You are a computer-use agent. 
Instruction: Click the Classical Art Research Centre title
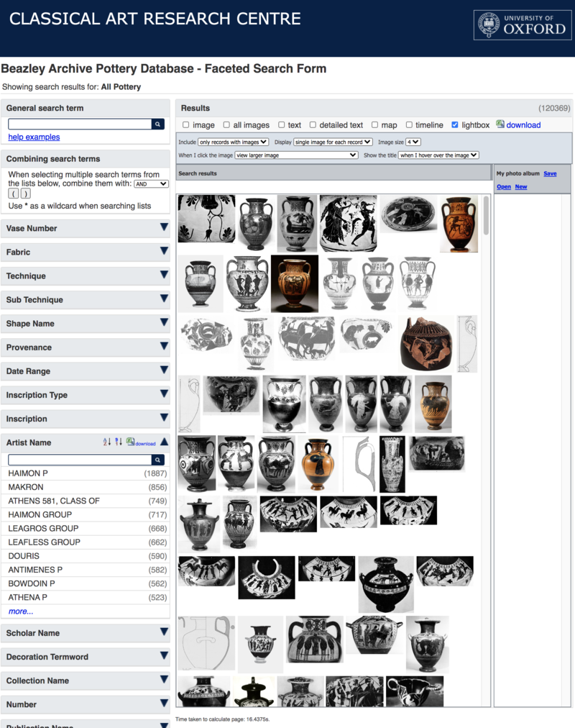coord(155,19)
